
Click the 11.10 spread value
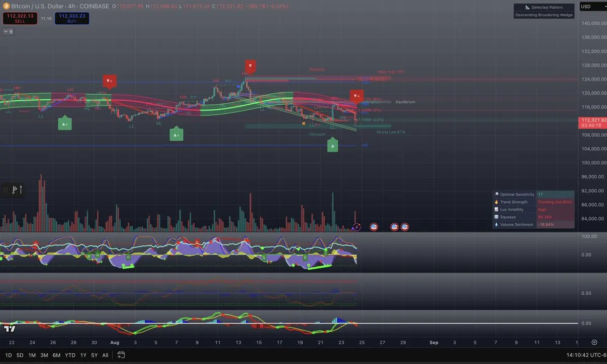point(46,18)
